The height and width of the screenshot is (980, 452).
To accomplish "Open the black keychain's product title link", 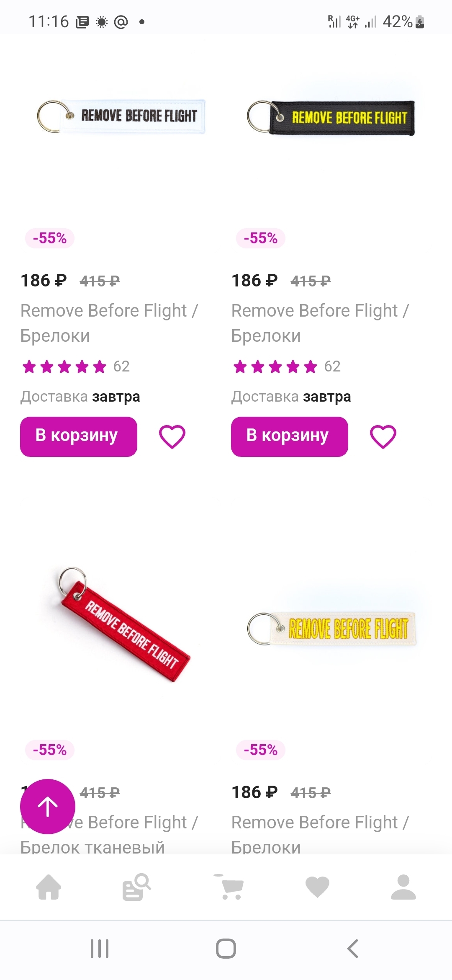I will 320,323.
